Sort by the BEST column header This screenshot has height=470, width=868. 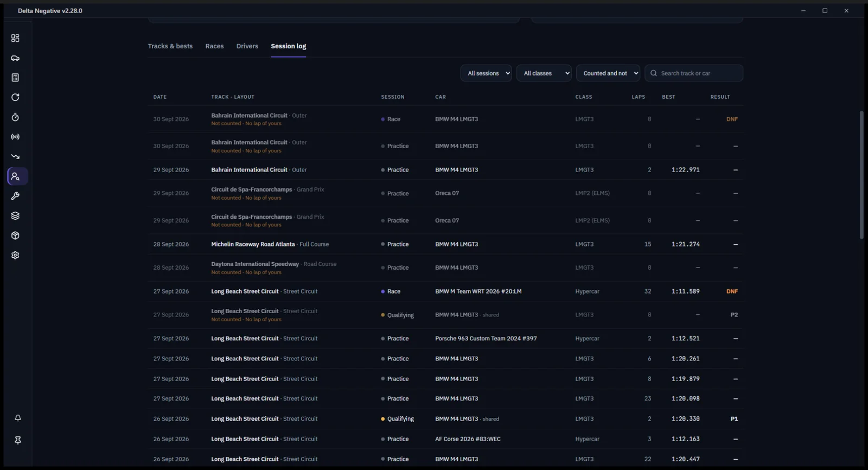669,97
